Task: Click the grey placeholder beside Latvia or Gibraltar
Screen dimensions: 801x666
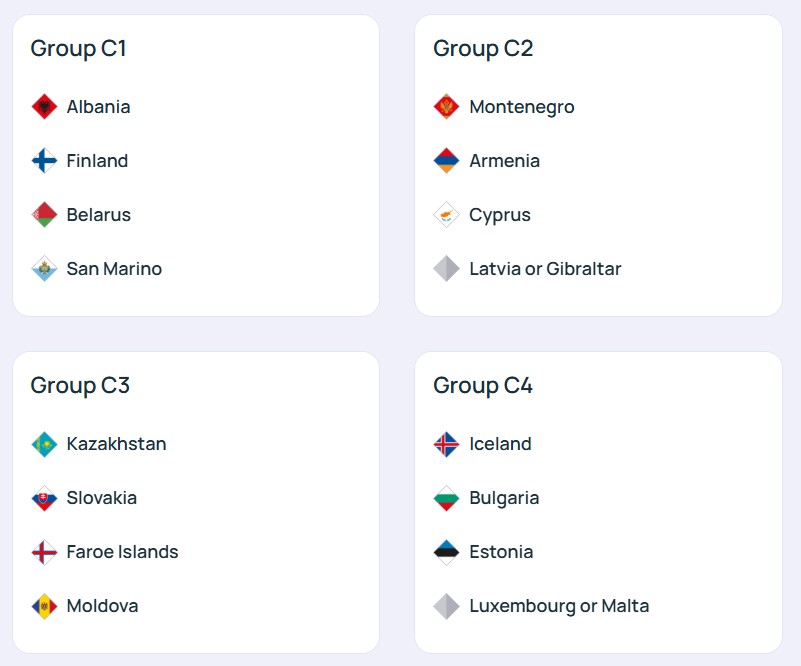Action: (x=446, y=269)
